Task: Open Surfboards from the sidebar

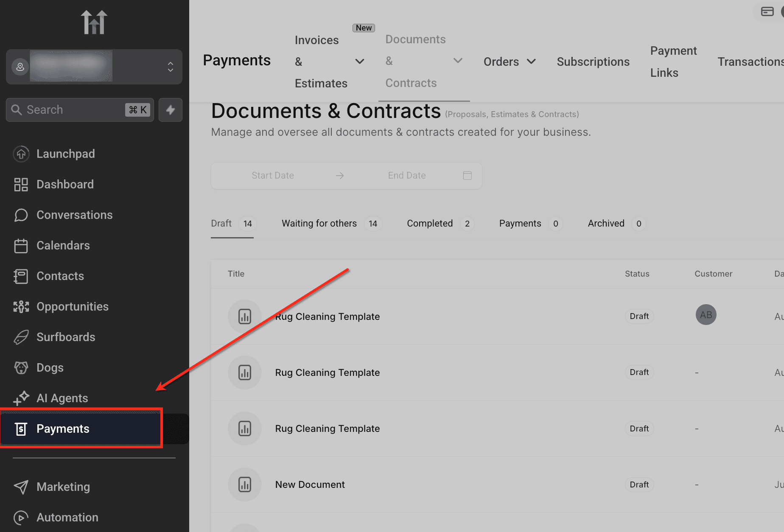Action: point(54,337)
